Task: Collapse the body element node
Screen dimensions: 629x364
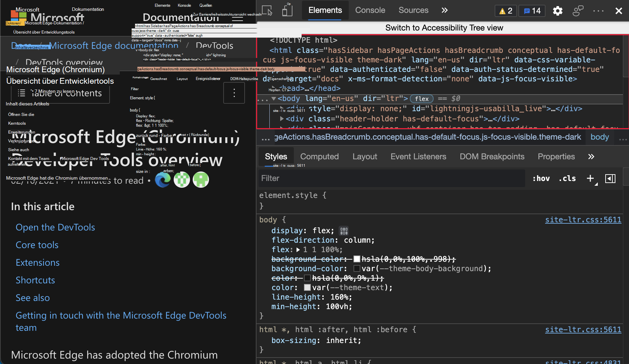Action: point(273,99)
